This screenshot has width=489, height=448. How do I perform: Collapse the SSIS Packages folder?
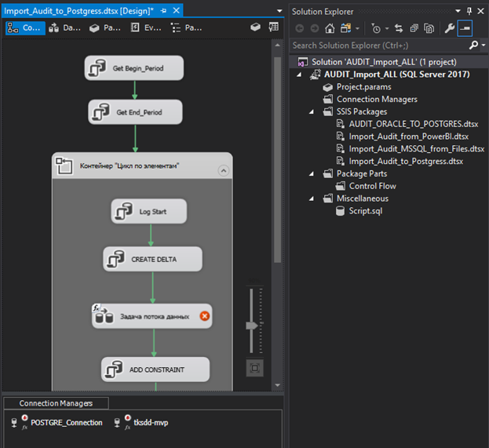pyautogui.click(x=312, y=111)
